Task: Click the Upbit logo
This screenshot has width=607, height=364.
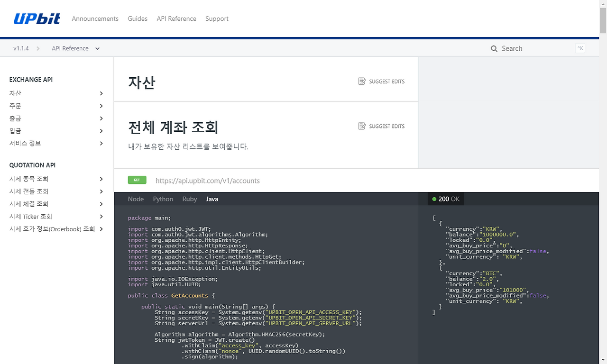Action: click(37, 18)
